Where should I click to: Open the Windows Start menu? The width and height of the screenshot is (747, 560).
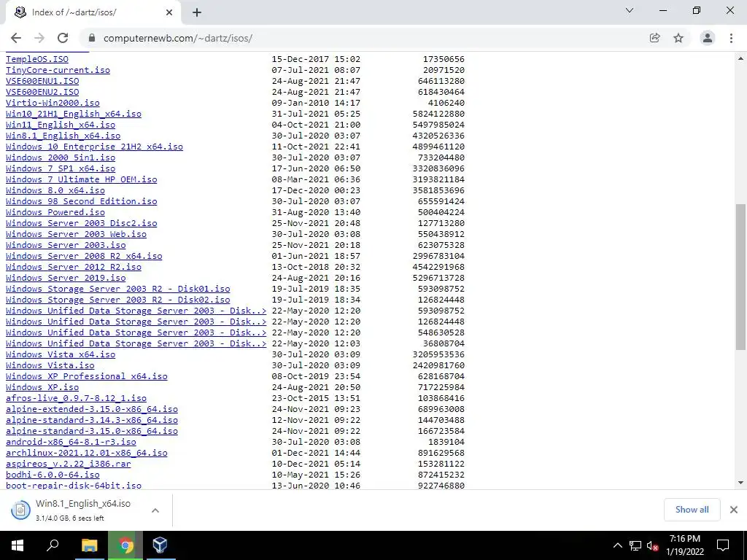click(18, 545)
